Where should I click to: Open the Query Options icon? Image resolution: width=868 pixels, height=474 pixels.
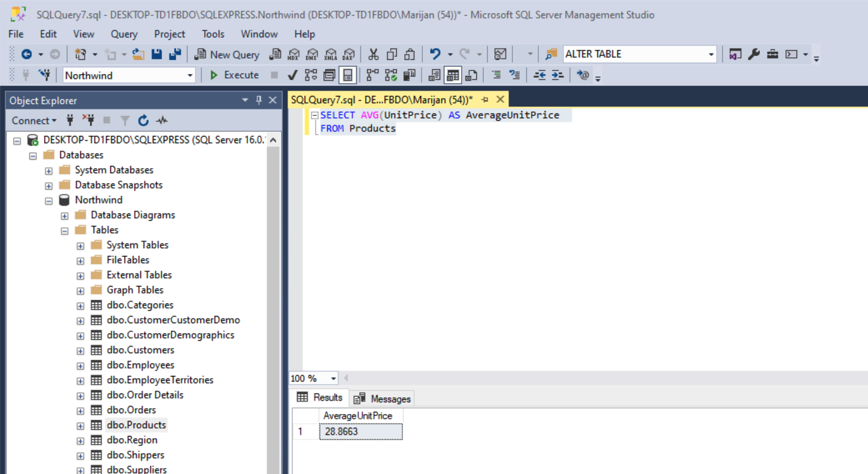coord(330,75)
